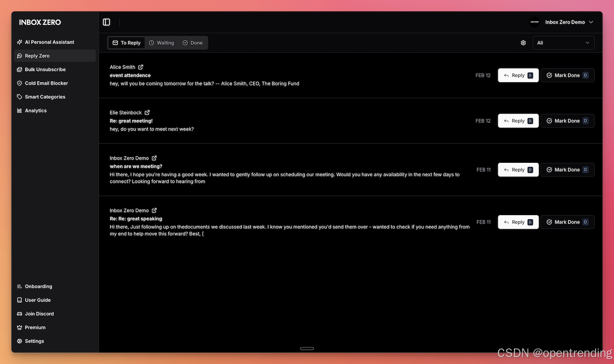Switch to the To Reply tab
This screenshot has width=614, height=364.
(x=126, y=43)
